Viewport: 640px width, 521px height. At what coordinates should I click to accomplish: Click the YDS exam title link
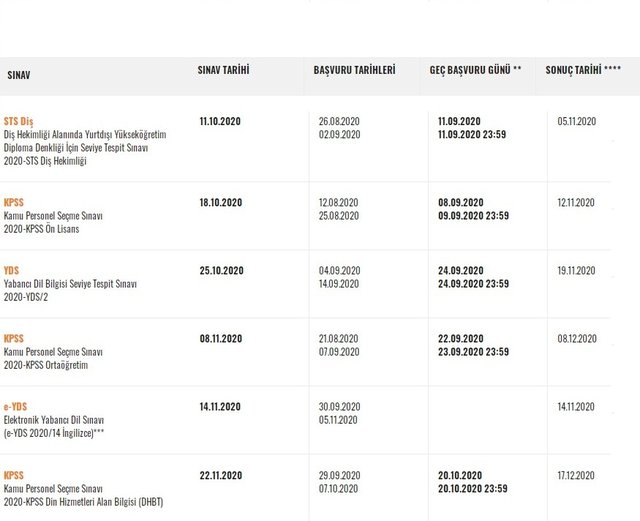click(11, 270)
